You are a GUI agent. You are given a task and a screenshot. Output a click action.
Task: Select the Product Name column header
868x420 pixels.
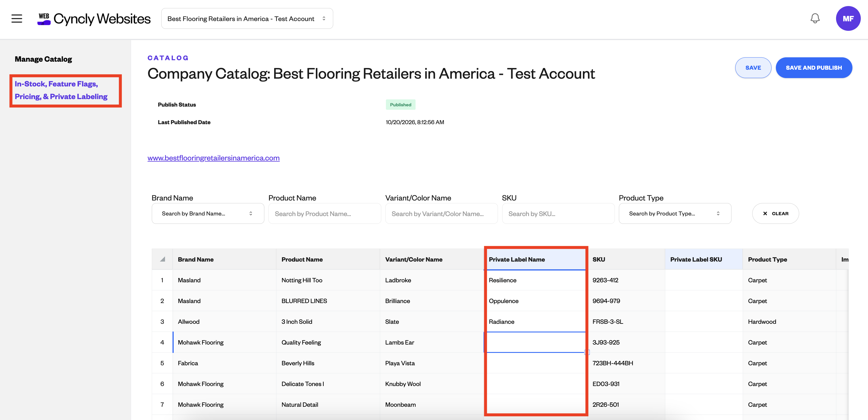[x=328, y=259]
